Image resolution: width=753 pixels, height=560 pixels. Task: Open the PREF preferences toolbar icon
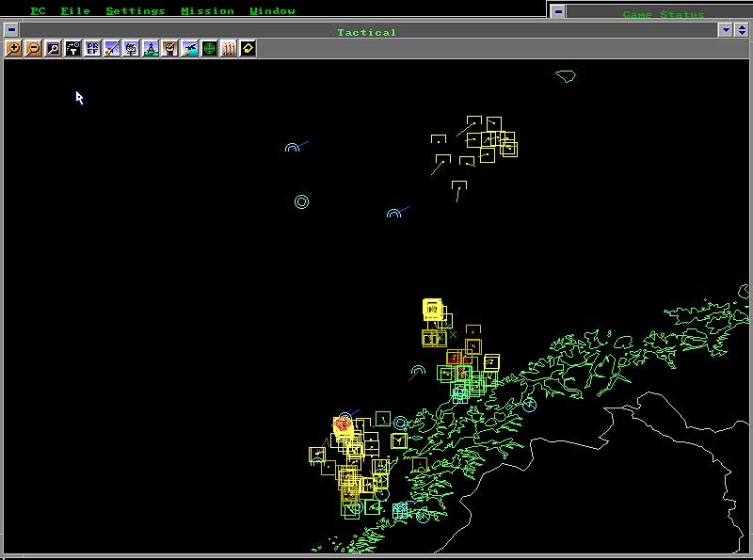coord(91,49)
